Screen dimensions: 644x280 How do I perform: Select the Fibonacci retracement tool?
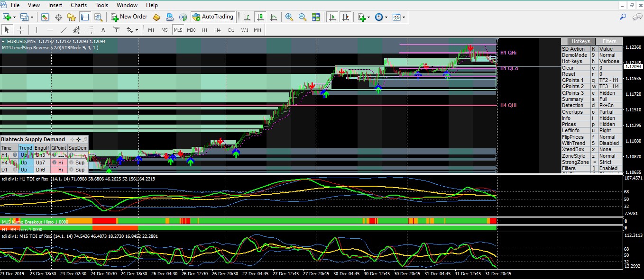pyautogui.click(x=90, y=30)
